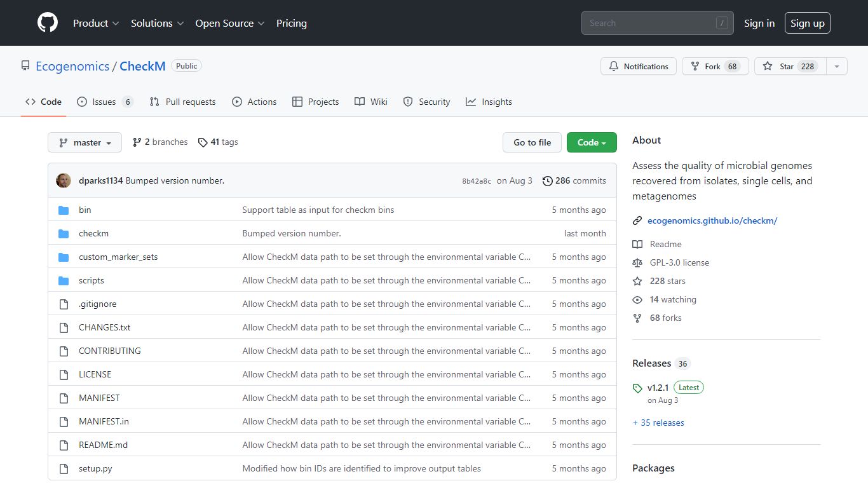Open the Projects tab

(315, 102)
